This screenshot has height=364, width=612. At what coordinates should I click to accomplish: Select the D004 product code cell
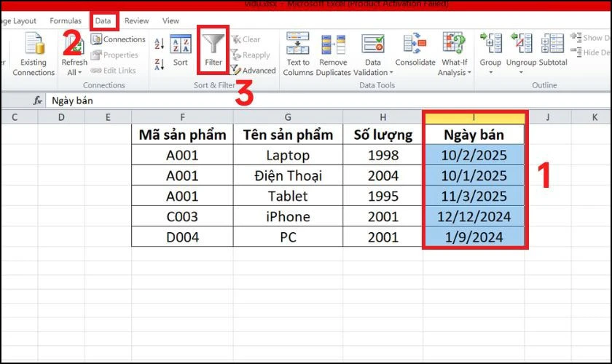pos(182,237)
